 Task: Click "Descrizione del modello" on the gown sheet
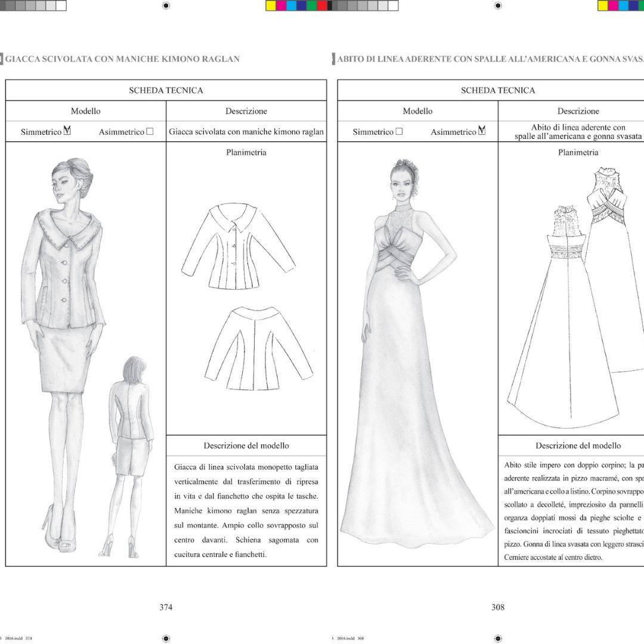click(578, 445)
